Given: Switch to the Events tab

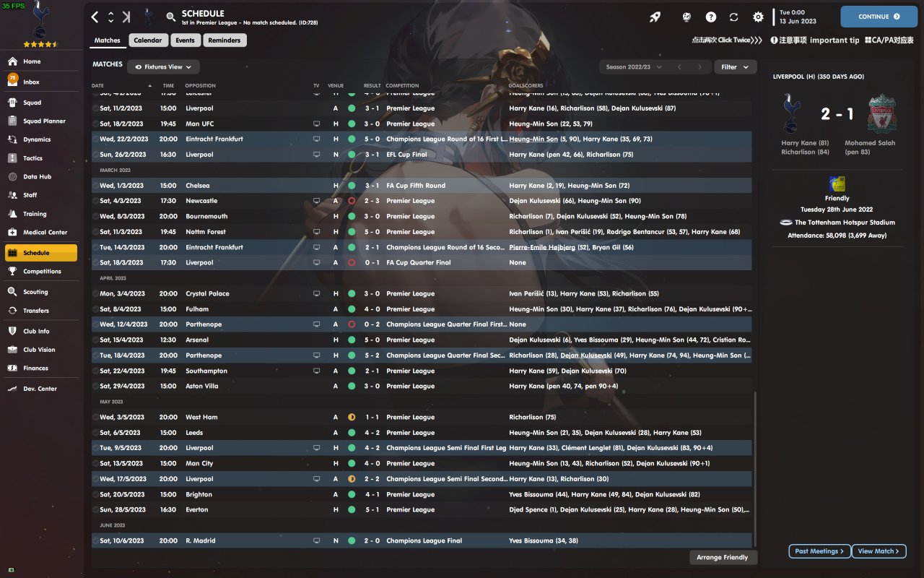Looking at the screenshot, I should 186,40.
